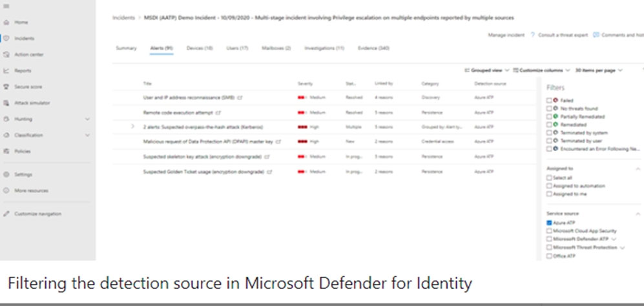
Task: Click the More resources info icon
Action: tap(6, 190)
